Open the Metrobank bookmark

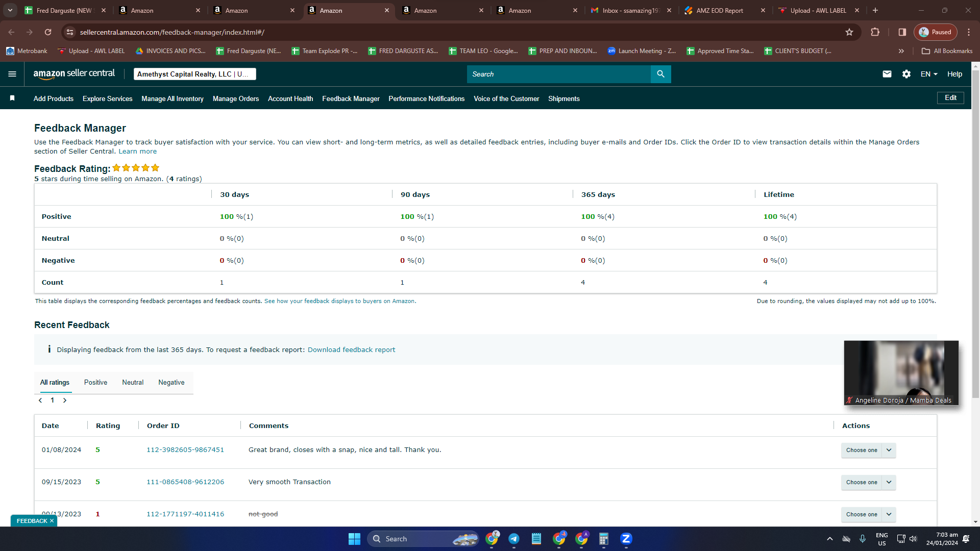27,51
